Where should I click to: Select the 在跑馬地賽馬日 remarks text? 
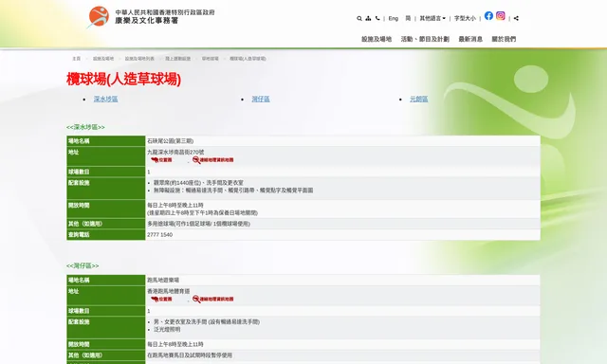(x=190, y=355)
